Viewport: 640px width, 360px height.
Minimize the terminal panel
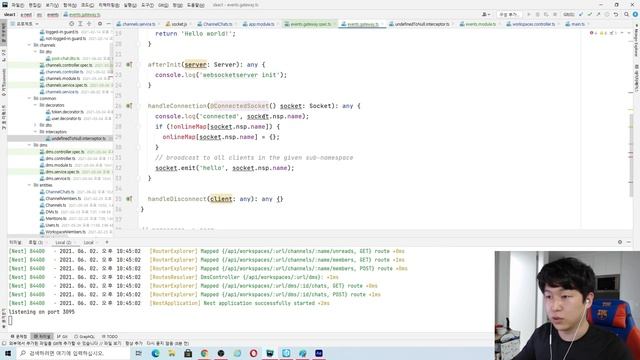629,242
